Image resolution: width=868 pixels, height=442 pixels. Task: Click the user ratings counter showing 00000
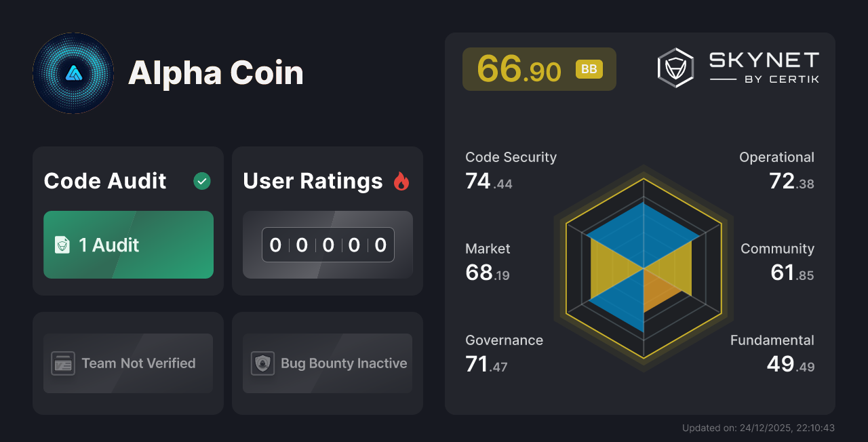coord(327,245)
